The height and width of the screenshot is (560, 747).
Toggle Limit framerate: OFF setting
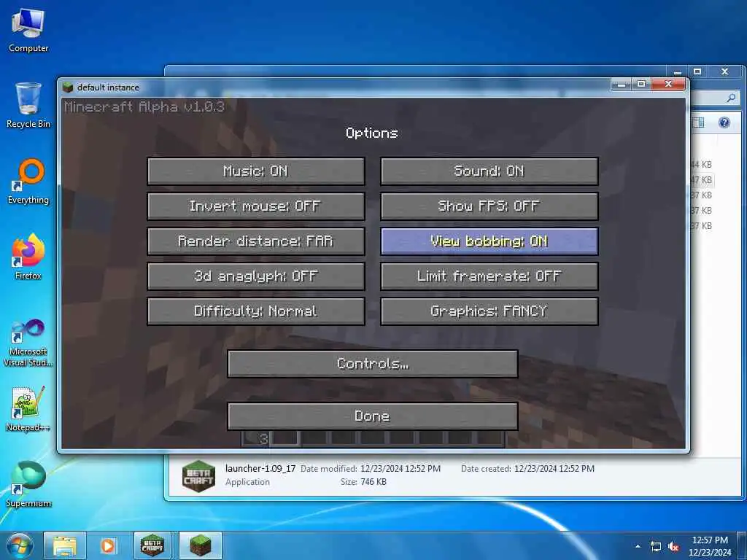(489, 276)
